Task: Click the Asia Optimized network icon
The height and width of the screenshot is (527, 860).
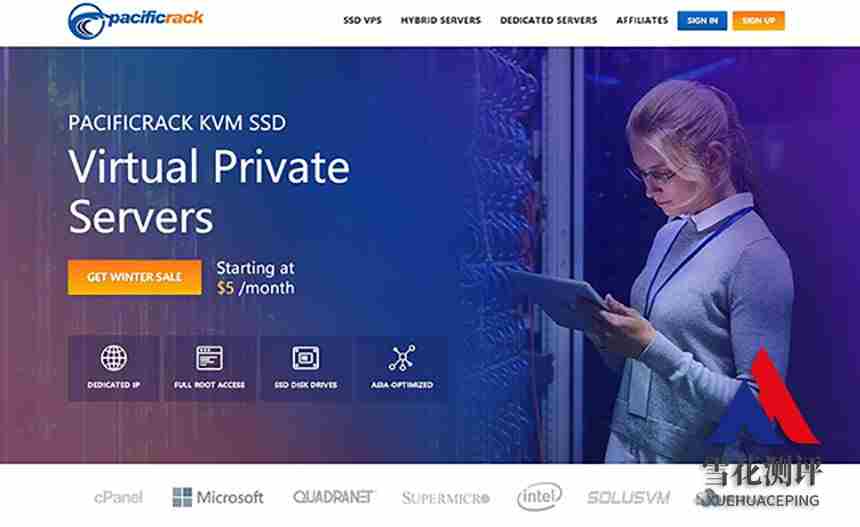Action: (x=402, y=358)
